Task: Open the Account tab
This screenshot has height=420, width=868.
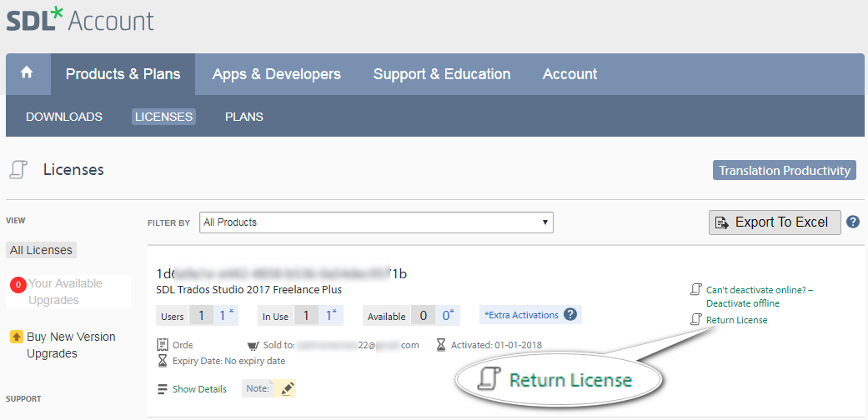Action: (x=569, y=74)
